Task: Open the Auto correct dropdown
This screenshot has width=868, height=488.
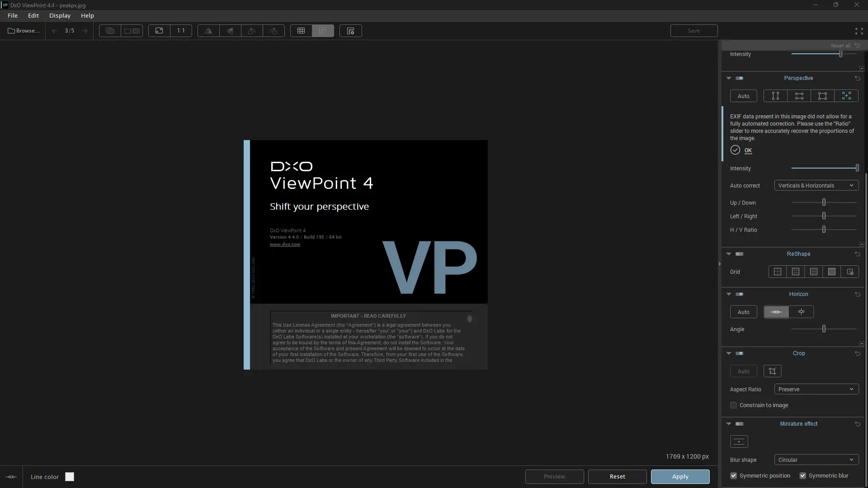Action: point(816,186)
